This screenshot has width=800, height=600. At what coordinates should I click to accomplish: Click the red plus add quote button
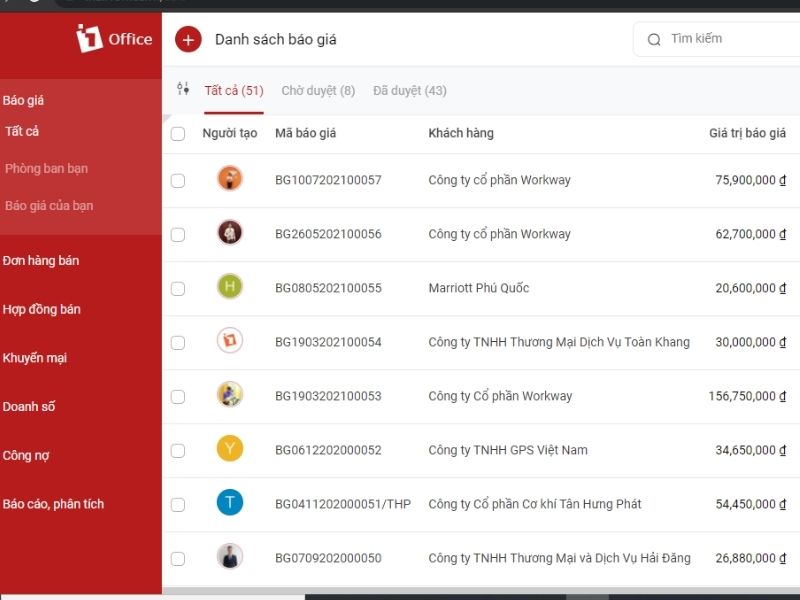(188, 39)
